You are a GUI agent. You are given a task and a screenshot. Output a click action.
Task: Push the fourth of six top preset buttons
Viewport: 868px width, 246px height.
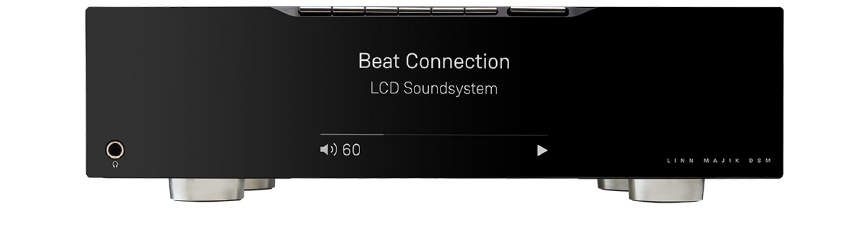click(x=415, y=11)
